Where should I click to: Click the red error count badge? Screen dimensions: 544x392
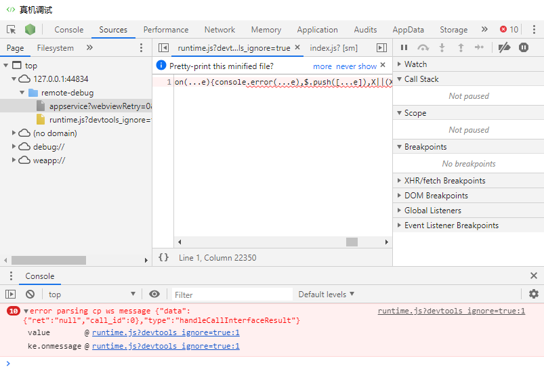(x=509, y=30)
